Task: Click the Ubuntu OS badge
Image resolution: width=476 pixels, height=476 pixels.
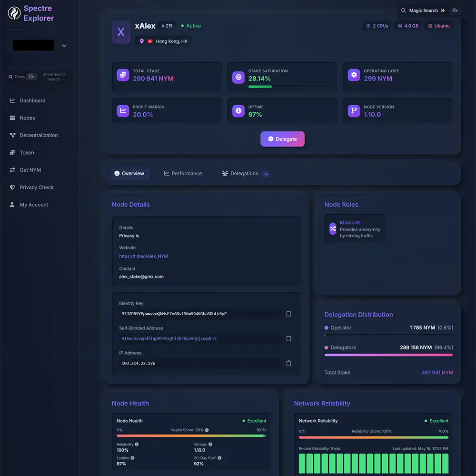Action: click(439, 26)
